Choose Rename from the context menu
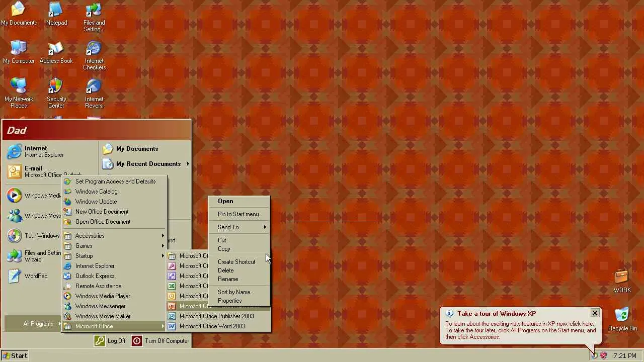This screenshot has width=644, height=362. click(239, 279)
